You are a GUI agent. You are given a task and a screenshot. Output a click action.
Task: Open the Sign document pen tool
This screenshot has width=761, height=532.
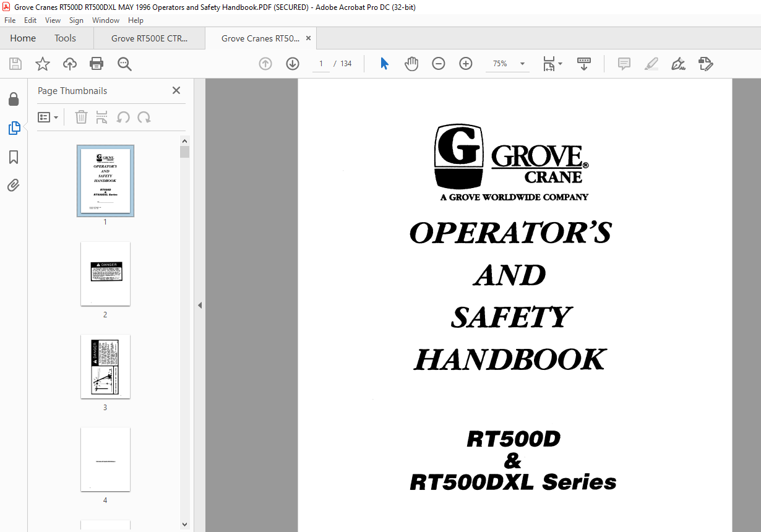(678, 64)
